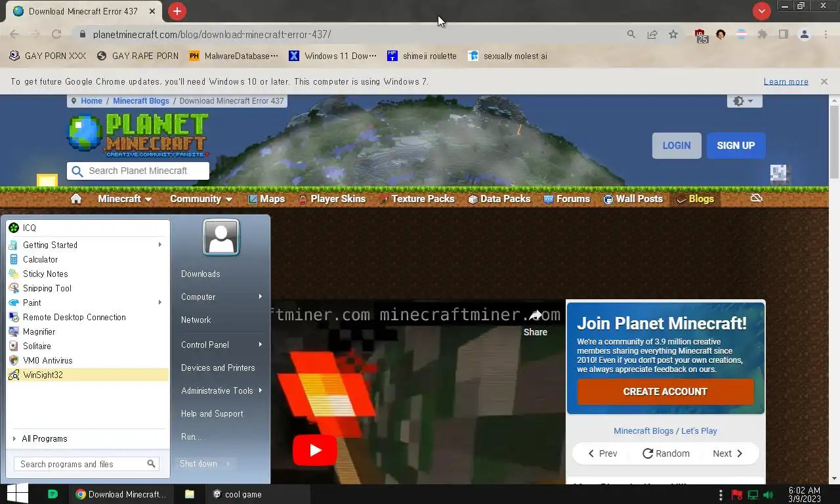Open the Windows 11 Dow… bookmark
The image size is (840, 504).
click(x=333, y=56)
